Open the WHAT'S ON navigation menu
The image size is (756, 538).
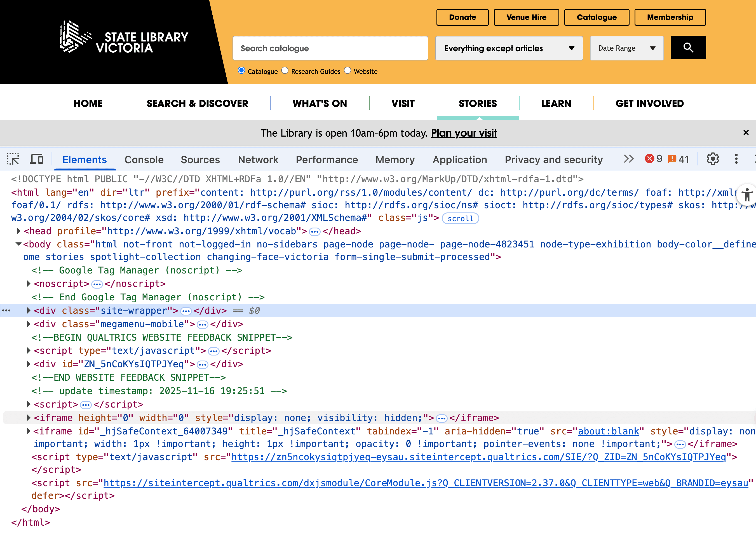tap(319, 103)
